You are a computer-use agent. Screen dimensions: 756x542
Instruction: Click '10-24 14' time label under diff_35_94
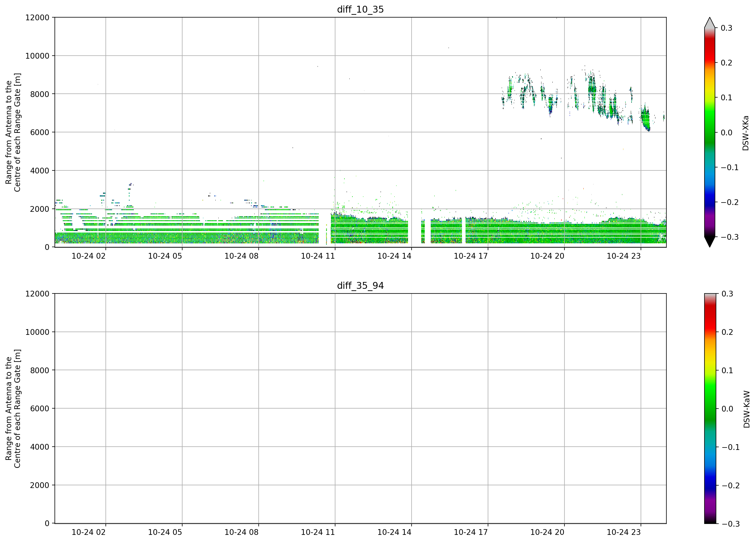coord(394,532)
